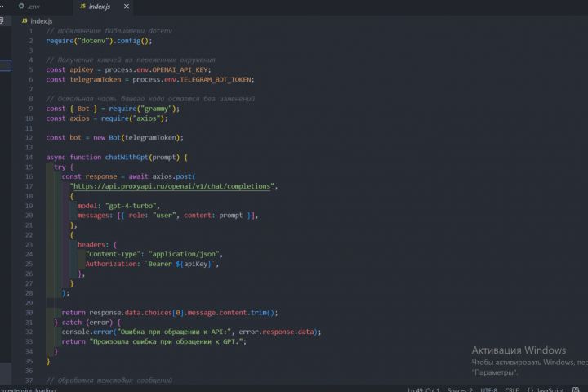Change indentation via Spaces: 2 indicator
This screenshot has width=588, height=392.
pos(460,390)
